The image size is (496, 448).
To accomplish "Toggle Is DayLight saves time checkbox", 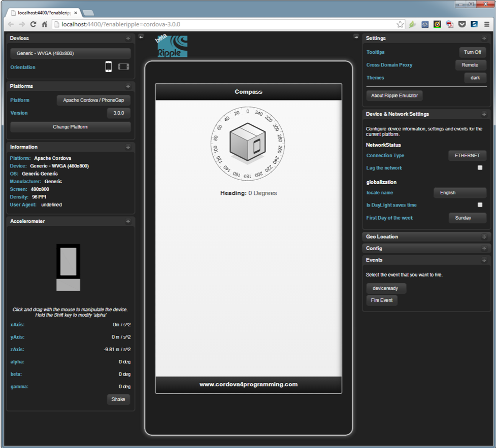I will pyautogui.click(x=480, y=205).
